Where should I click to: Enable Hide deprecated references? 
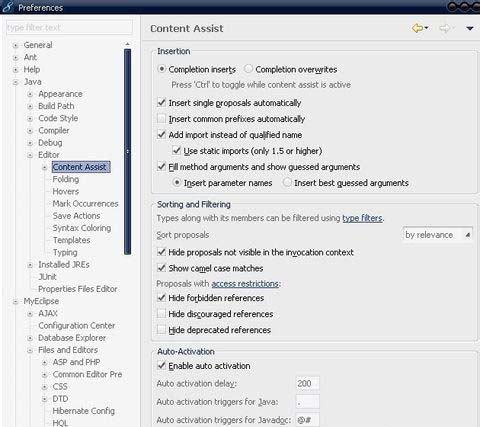click(x=161, y=330)
